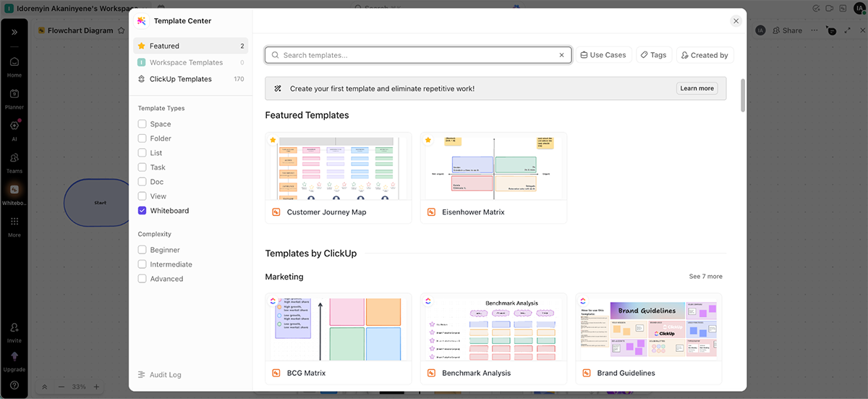The width and height of the screenshot is (868, 399).
Task: Click the zoom out minus icon on whiteboard
Action: pyautogui.click(x=62, y=387)
